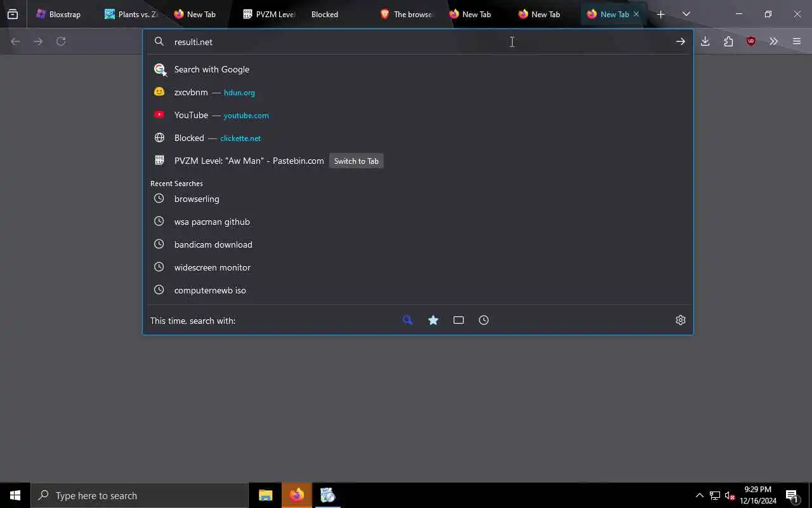The width and height of the screenshot is (812, 508).
Task: Select the Blocked clickette.net suggestion
Action: click(x=417, y=138)
